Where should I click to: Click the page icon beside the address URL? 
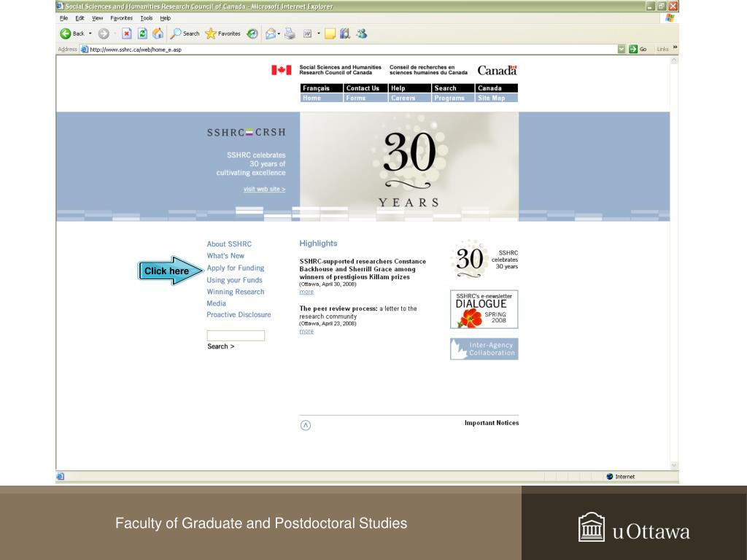pyautogui.click(x=85, y=49)
